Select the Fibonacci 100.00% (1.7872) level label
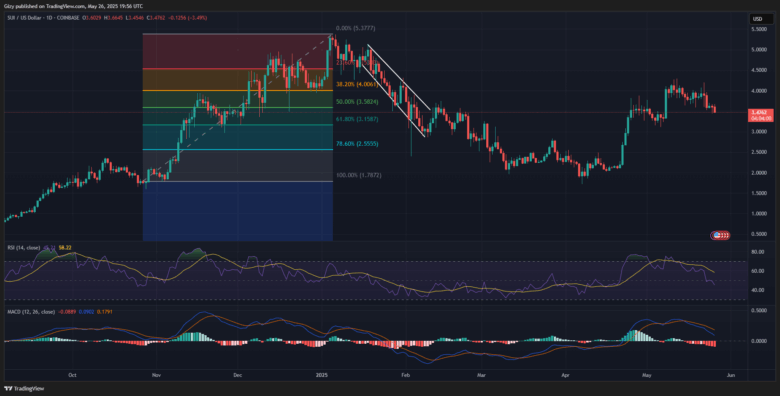This screenshot has height=396, width=780. click(358, 176)
